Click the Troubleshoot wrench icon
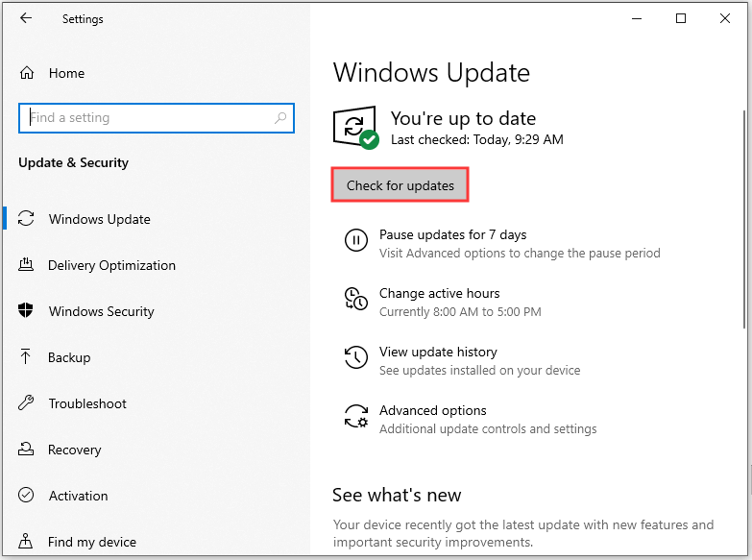752x560 pixels. click(26, 402)
